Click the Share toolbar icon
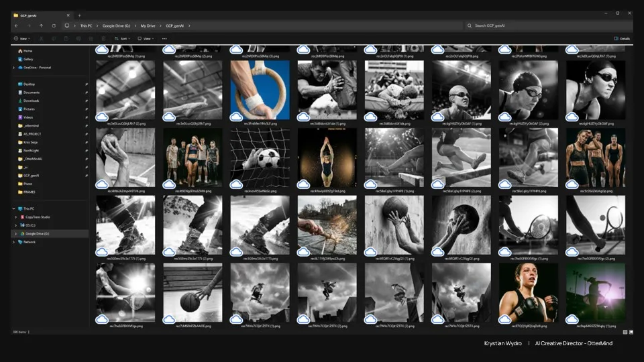Screen dimensions: 644x362 (x=91, y=39)
